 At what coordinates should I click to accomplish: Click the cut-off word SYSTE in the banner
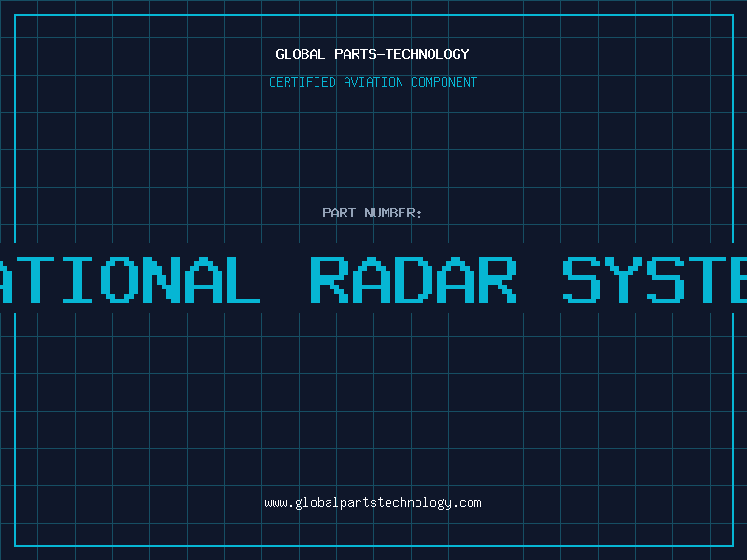(x=654, y=279)
